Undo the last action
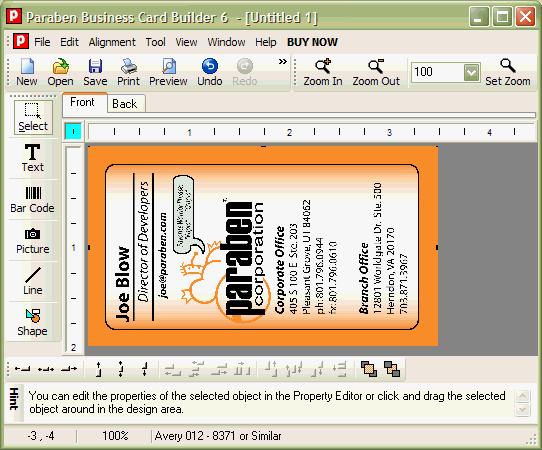The width and height of the screenshot is (542, 450). 209,72
